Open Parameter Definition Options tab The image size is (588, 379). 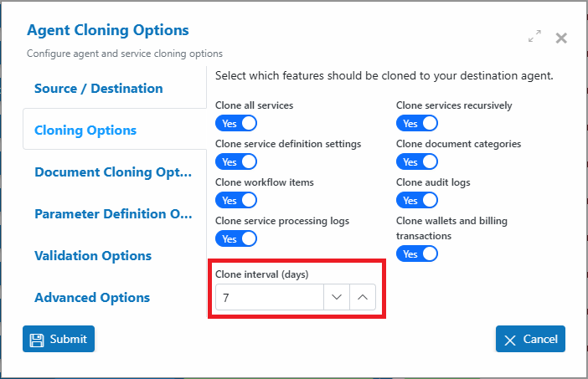[115, 214]
